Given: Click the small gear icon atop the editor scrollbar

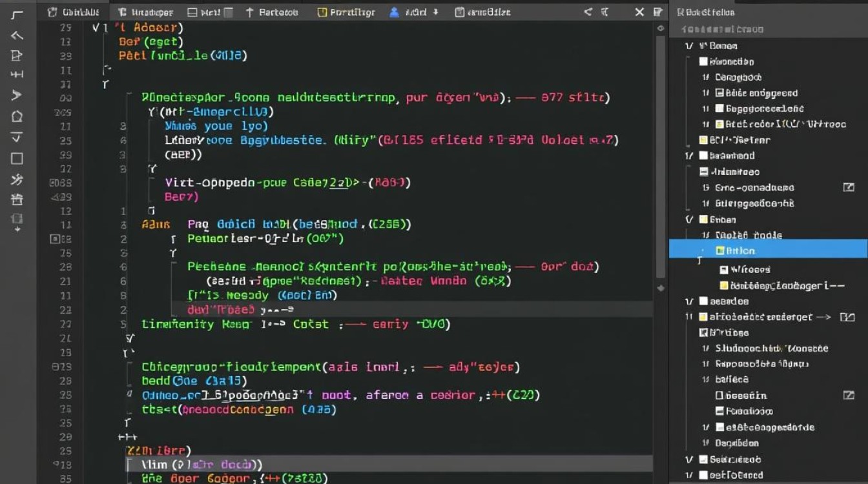Looking at the screenshot, I should tap(661, 28).
